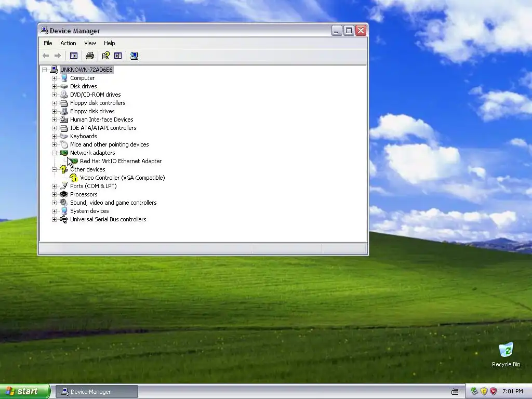Select Sound, video and game controllers label
This screenshot has width=532, height=399.
click(113, 203)
